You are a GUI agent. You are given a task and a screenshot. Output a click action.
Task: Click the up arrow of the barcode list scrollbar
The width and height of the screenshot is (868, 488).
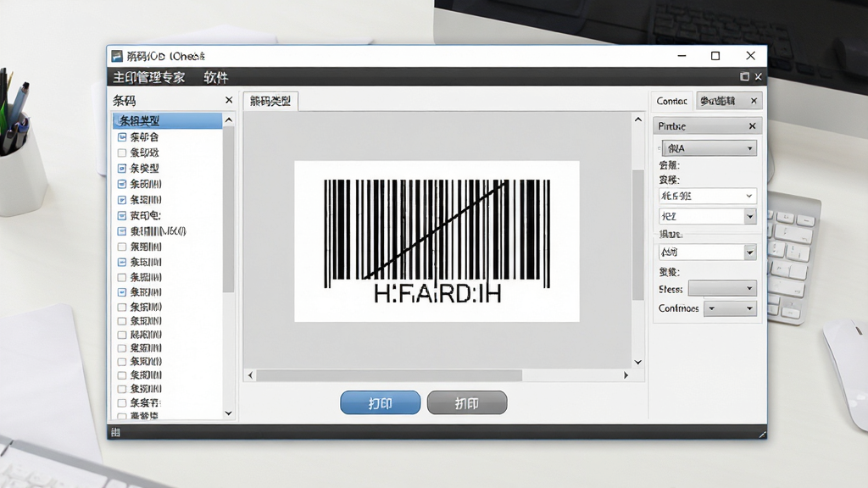[229, 120]
